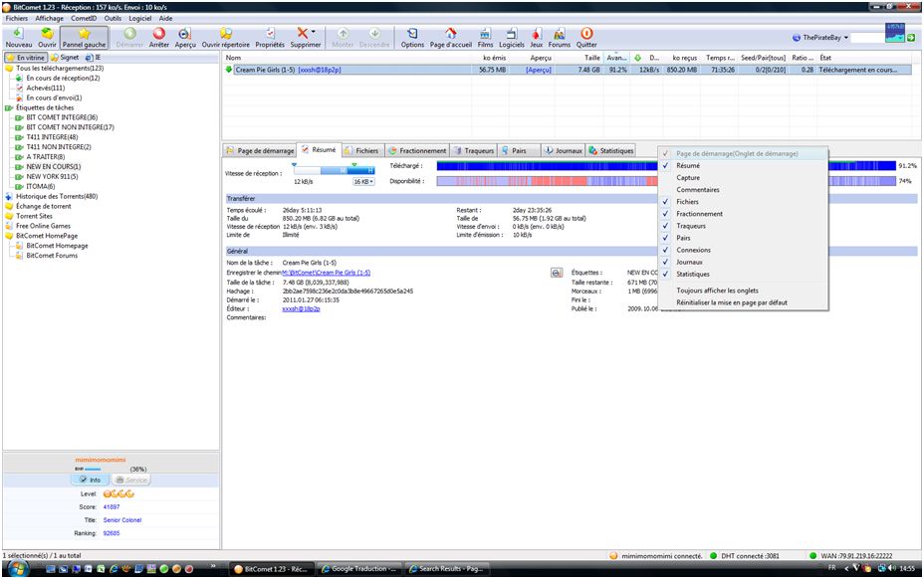Switch to the Fichiers detail tab

point(361,151)
